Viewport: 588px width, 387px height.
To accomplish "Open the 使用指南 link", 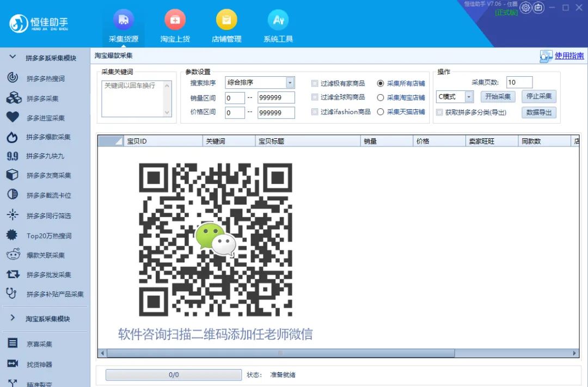I will click(x=569, y=56).
